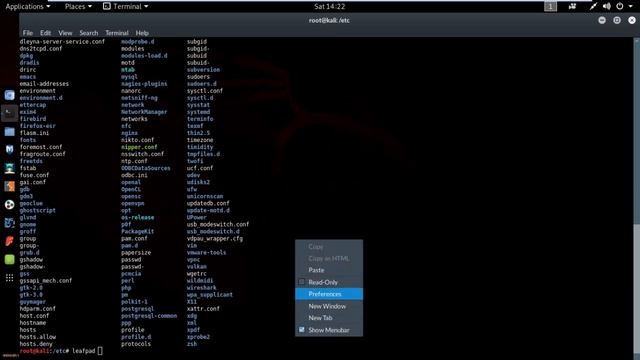The width and height of the screenshot is (640, 360).
Task: Open the Edit menu
Action: 45,33
